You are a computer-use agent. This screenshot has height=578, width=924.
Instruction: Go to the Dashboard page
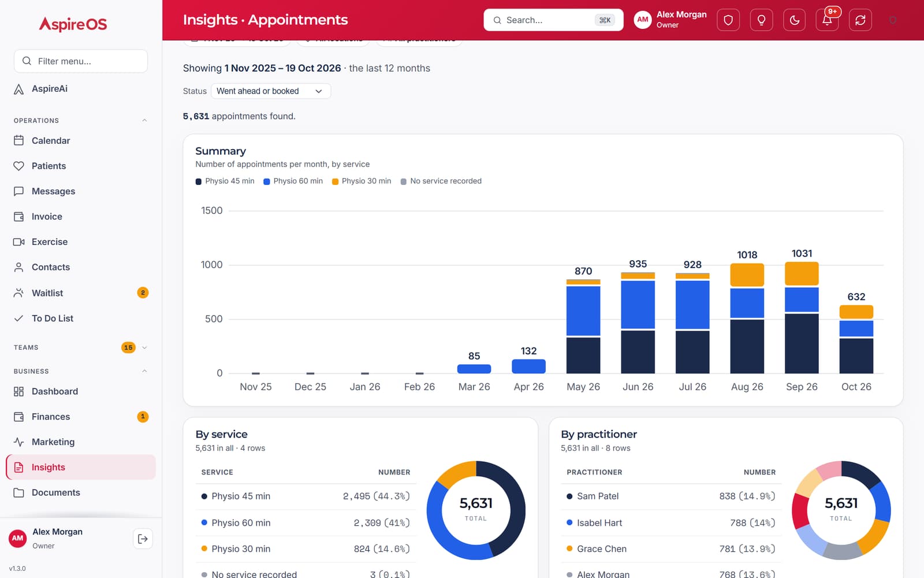pyautogui.click(x=81, y=391)
